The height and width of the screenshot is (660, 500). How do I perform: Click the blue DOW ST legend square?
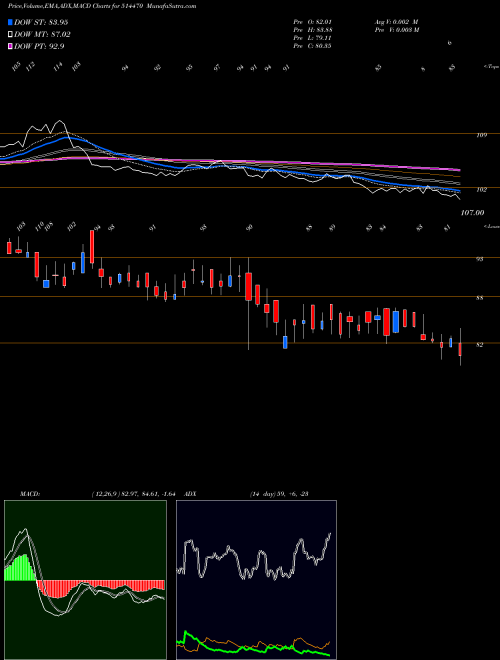tap(10, 22)
